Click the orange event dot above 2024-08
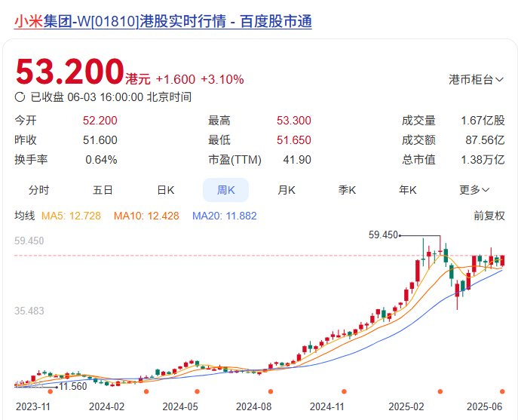518x420 pixels. pos(271,391)
